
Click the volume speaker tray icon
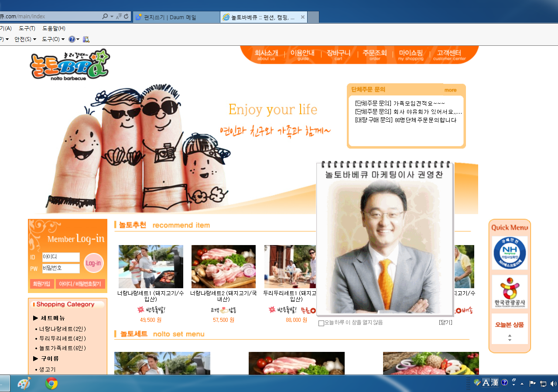click(554, 384)
